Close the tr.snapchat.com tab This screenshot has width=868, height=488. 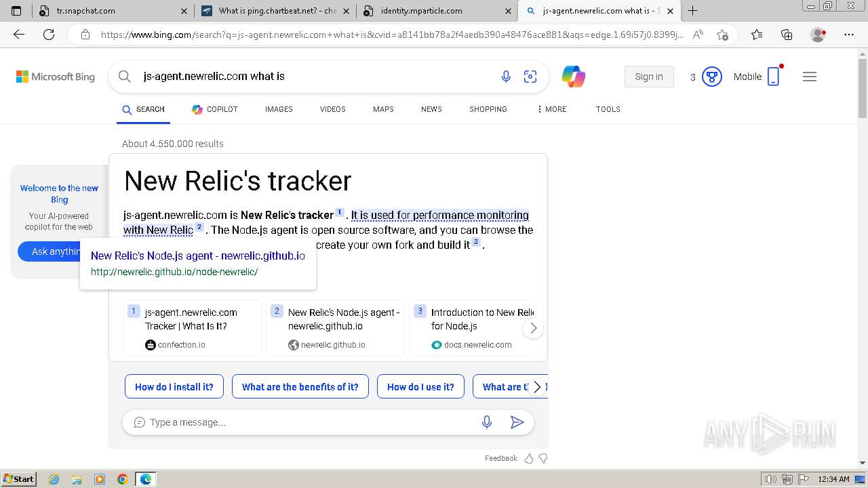(184, 11)
